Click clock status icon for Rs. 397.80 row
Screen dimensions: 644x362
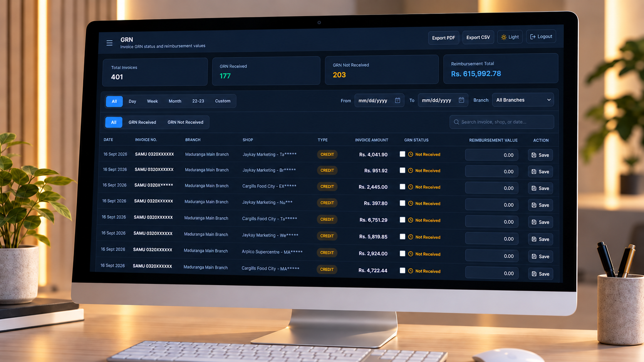(411, 204)
